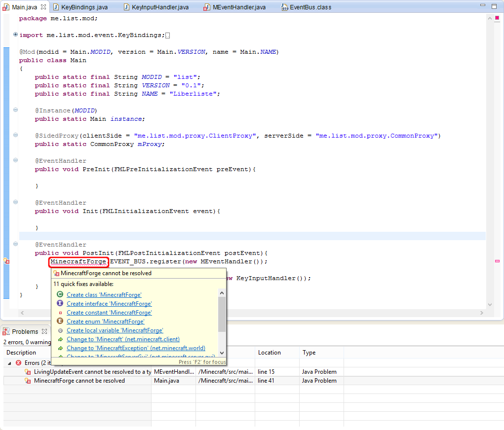Screen dimensions: 504x430
Task: Collapse the @SidedProxy field fold marker
Action: tap(15, 135)
